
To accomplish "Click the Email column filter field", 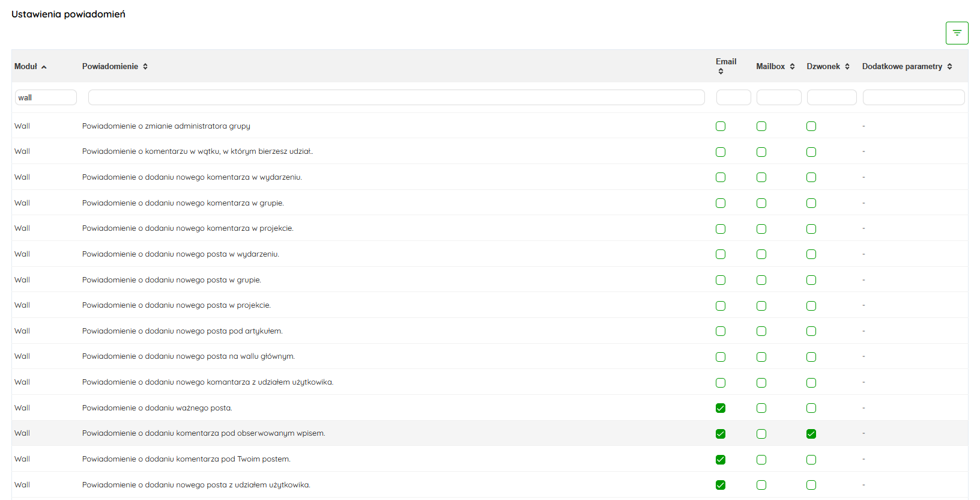I will [733, 97].
